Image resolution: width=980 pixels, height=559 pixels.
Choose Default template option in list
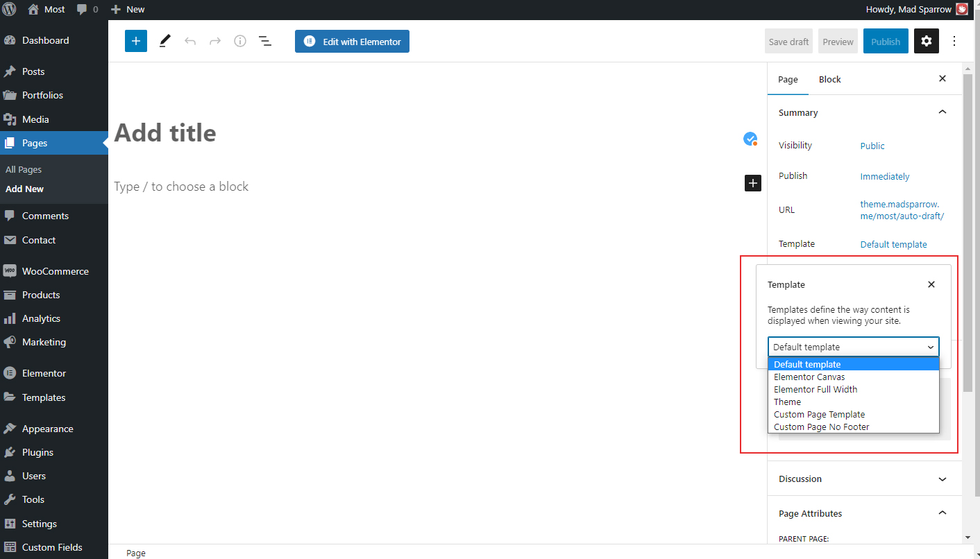coord(854,364)
